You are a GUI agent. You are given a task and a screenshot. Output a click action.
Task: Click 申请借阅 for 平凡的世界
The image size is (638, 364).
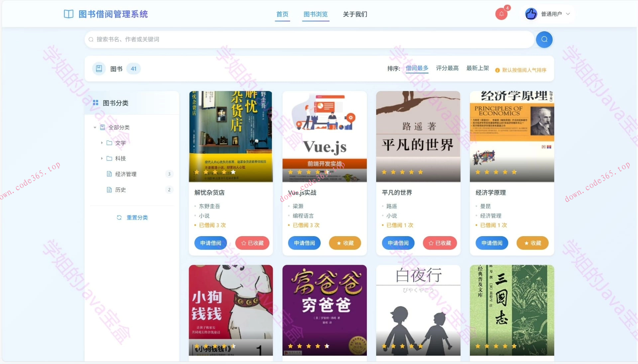[x=398, y=243]
